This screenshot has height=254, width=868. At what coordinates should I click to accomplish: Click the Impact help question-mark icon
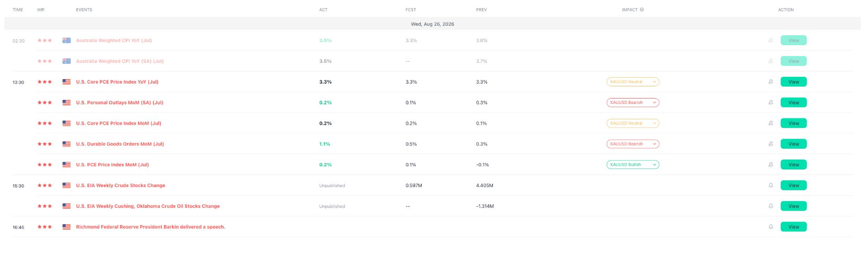coord(642,9)
